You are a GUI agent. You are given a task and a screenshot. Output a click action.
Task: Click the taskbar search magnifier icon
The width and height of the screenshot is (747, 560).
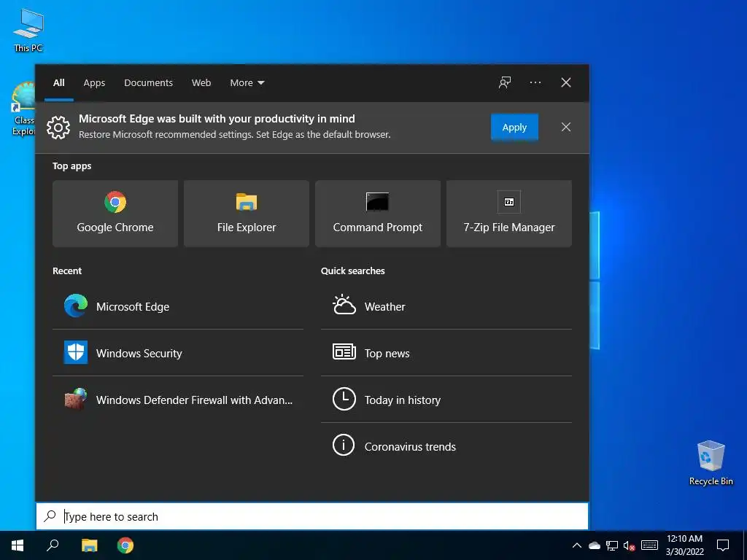point(53,545)
